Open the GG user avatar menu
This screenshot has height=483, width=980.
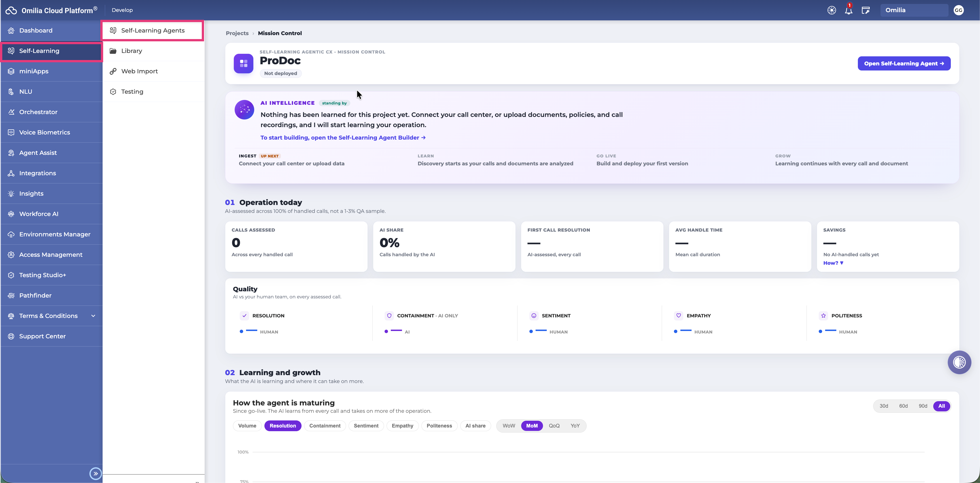coord(958,10)
